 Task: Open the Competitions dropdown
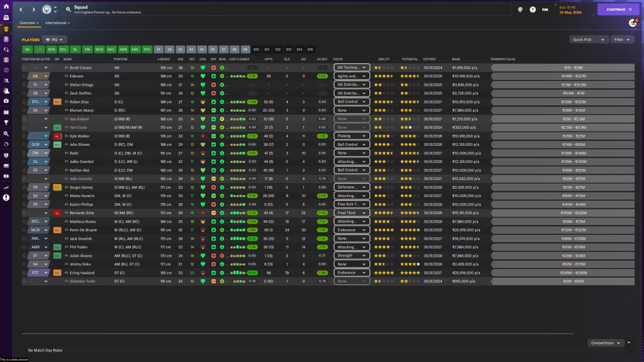click(x=606, y=343)
